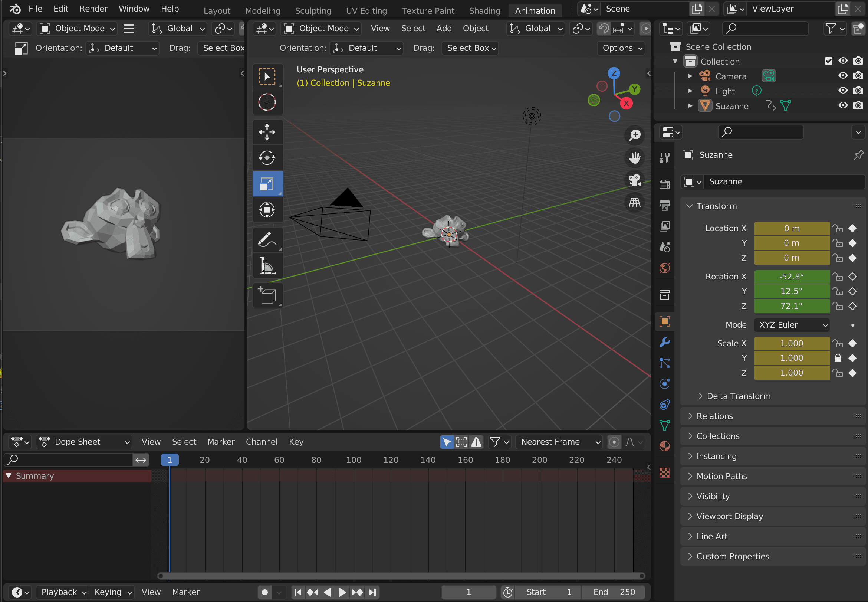868x602 pixels.
Task: Open the Physics properties tab
Action: point(664,384)
